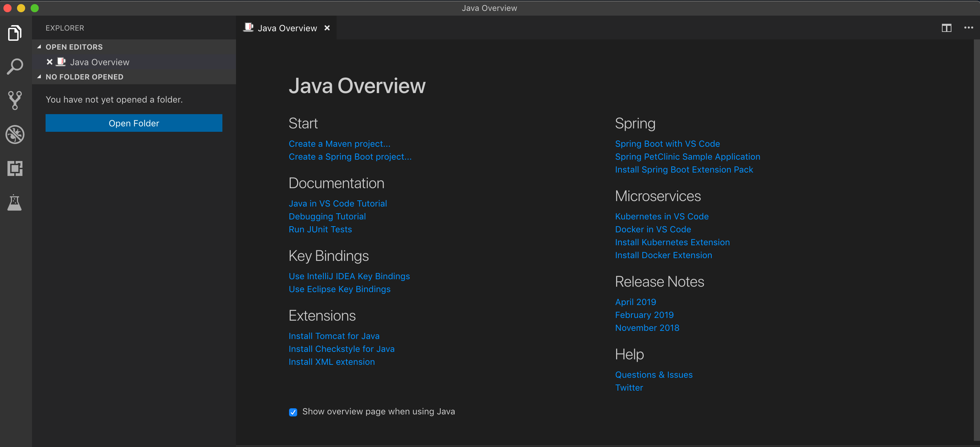Toggle the Java Overview editor close icon
Image resolution: width=980 pixels, height=447 pixels.
click(327, 28)
